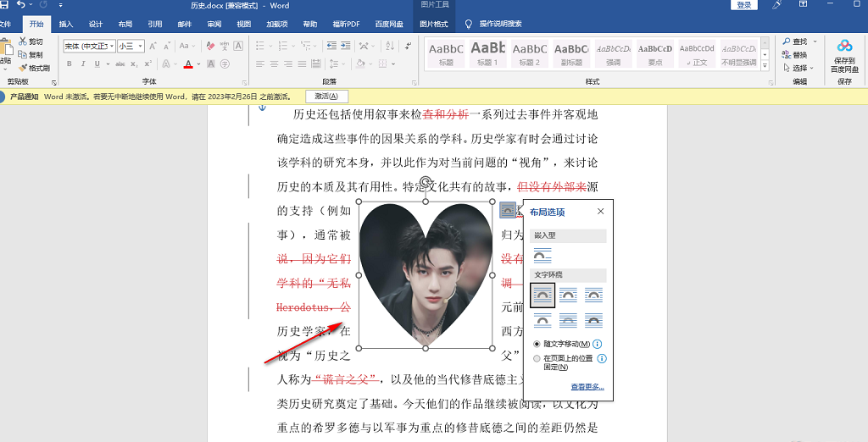Image resolution: width=868 pixels, height=442 pixels.
Task: Click the 登录 login button
Action: point(744,5)
